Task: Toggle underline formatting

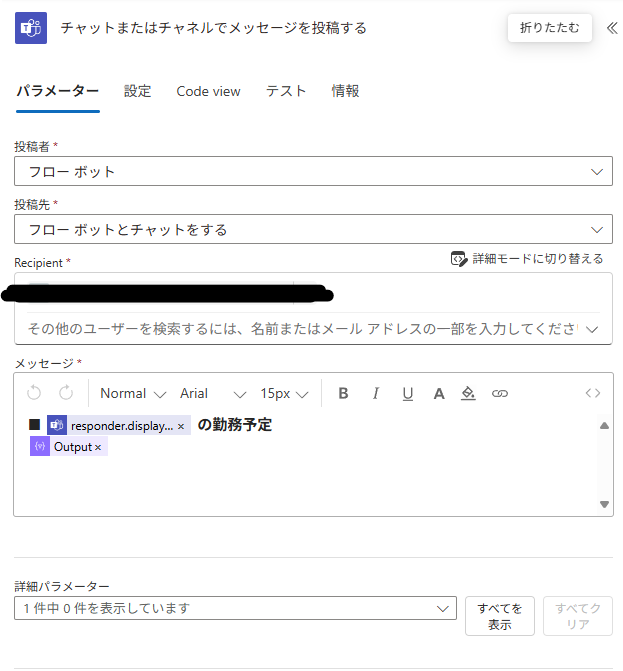Action: pyautogui.click(x=408, y=393)
